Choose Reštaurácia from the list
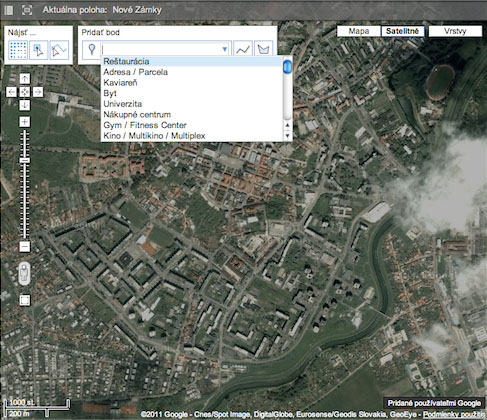This screenshot has height=420, width=487. [x=192, y=61]
